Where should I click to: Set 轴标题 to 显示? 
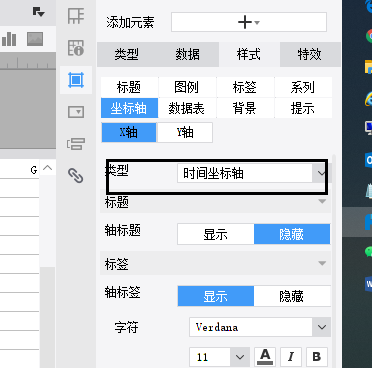coord(216,234)
